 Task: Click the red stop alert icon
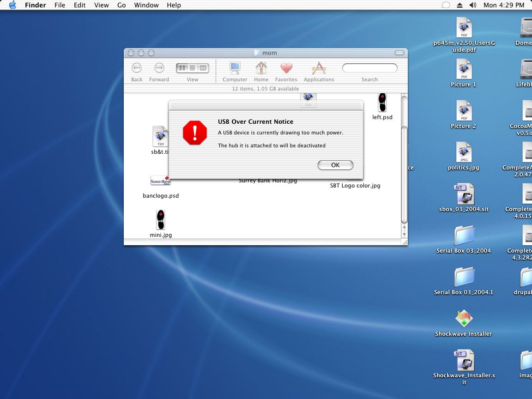click(x=195, y=133)
